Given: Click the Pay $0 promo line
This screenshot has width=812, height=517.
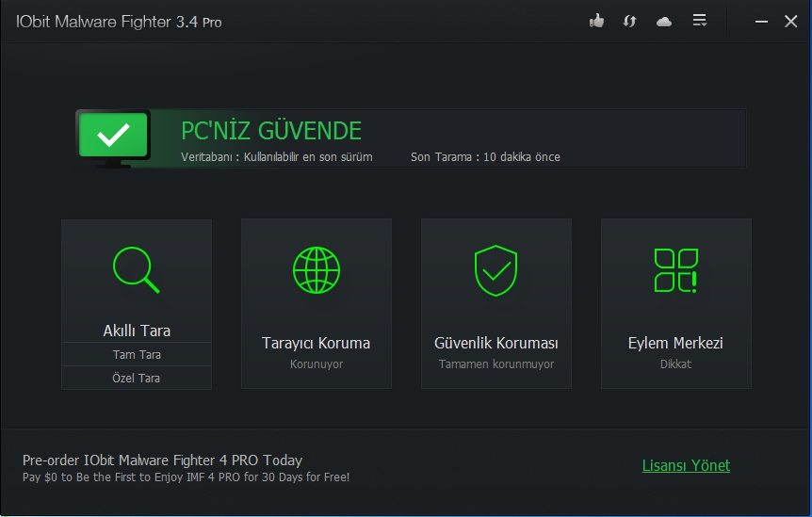Looking at the screenshot, I should point(186,477).
